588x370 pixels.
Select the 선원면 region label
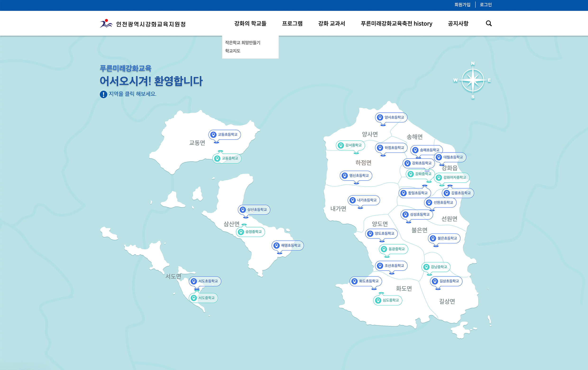tap(449, 219)
